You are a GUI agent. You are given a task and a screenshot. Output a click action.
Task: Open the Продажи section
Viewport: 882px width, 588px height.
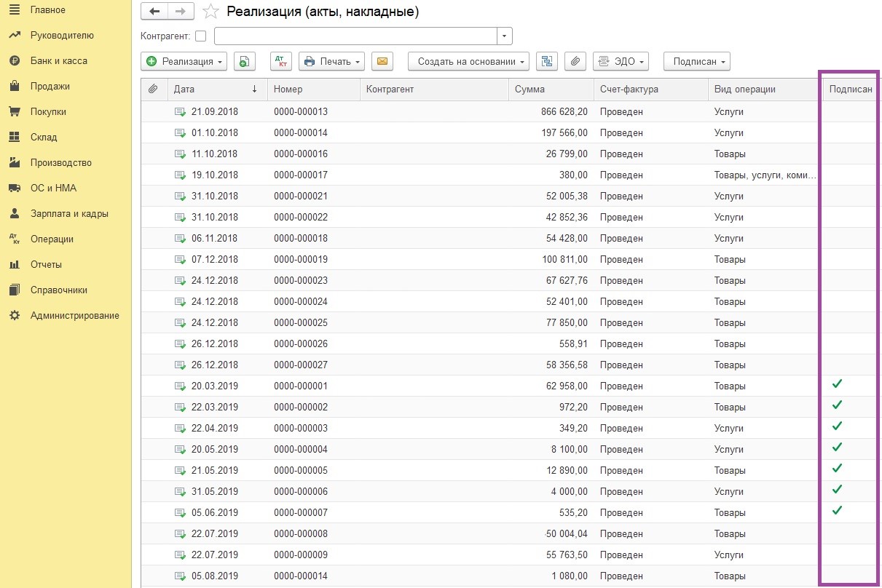(x=50, y=87)
